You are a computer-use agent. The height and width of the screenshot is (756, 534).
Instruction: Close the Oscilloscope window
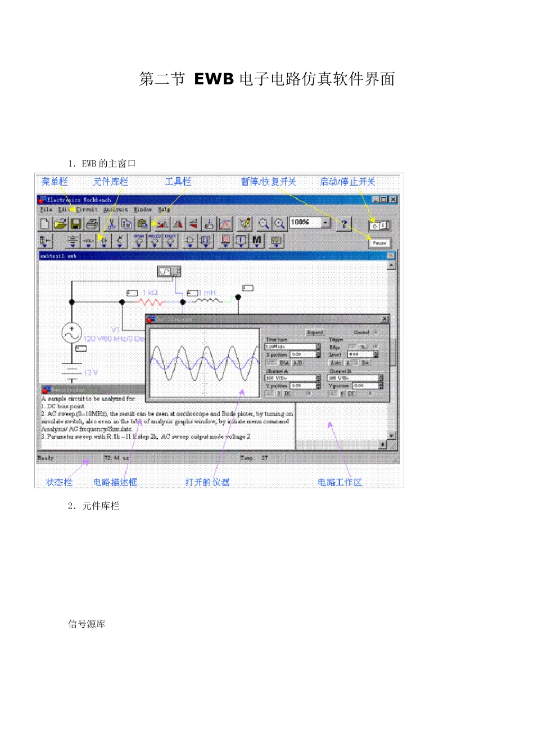tap(385, 319)
